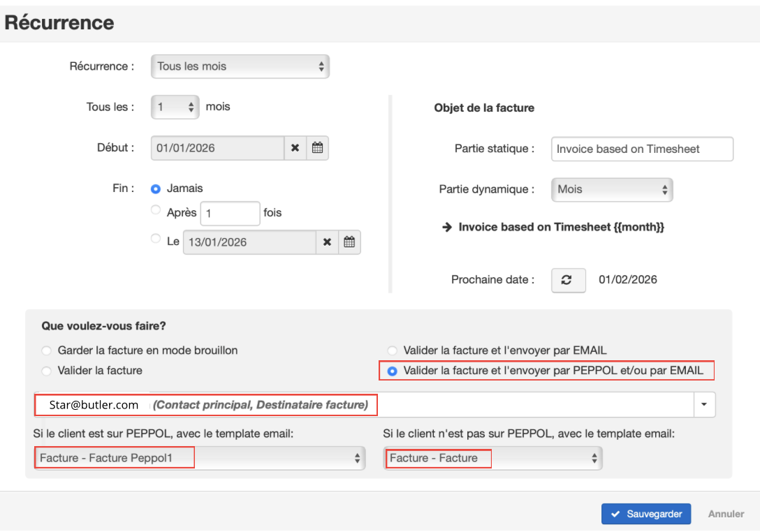Select Valider la facture option

[x=46, y=371]
